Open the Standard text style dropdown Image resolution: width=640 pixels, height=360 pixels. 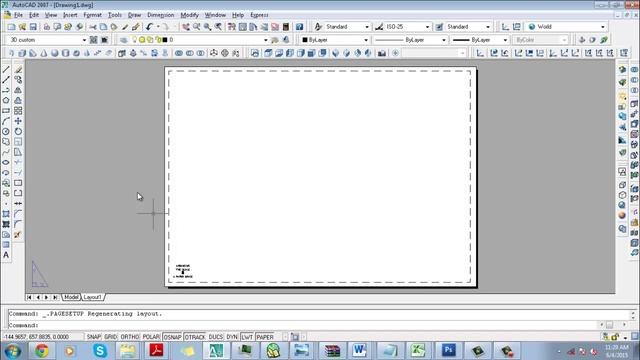click(x=367, y=27)
